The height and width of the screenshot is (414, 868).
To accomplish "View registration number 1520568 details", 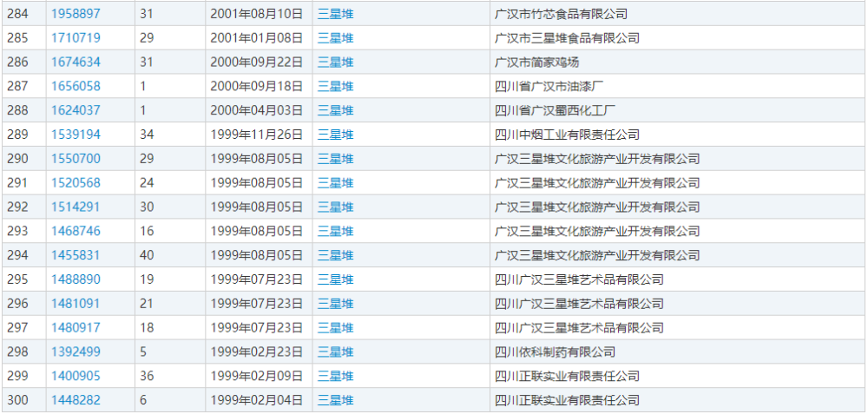I will (x=76, y=183).
